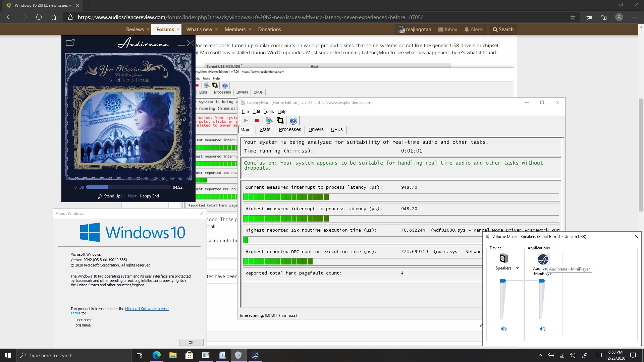Open browser Settings and more menu
The image size is (644, 362).
(635, 17)
